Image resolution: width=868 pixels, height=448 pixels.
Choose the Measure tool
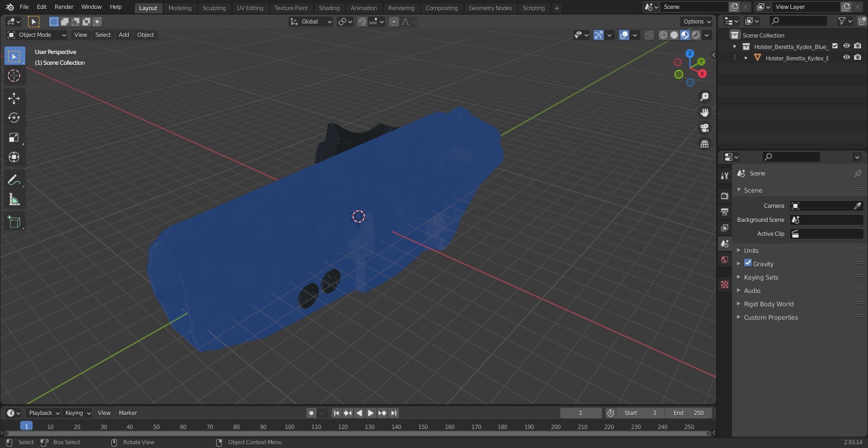[14, 200]
